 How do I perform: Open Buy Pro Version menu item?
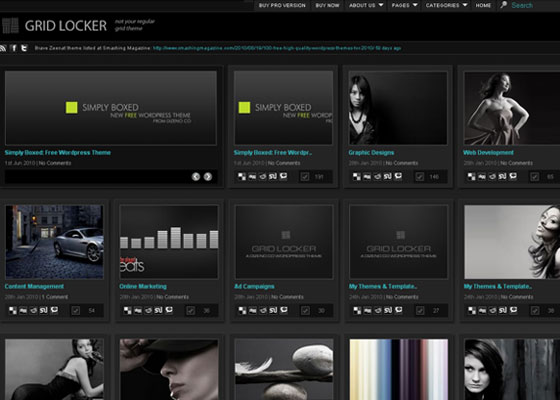tap(282, 5)
